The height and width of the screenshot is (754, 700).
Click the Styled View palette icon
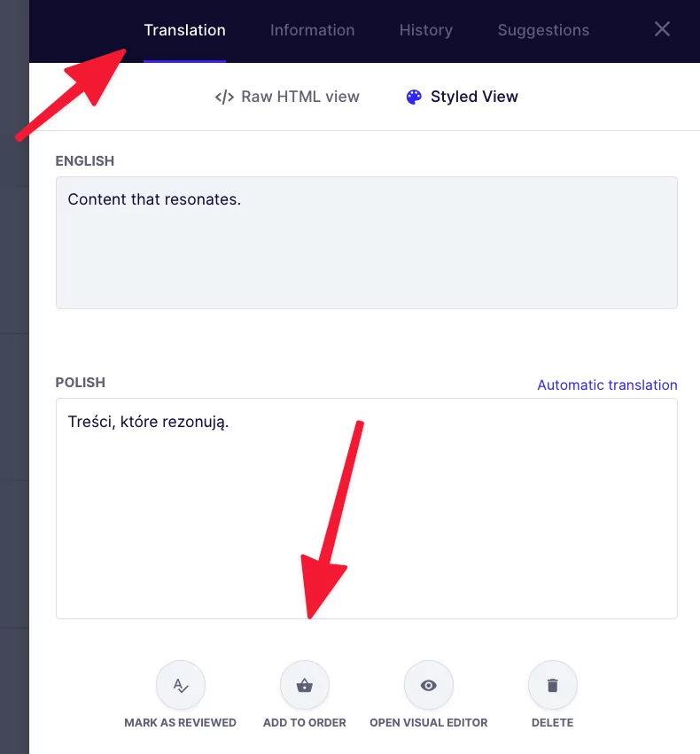coord(414,97)
